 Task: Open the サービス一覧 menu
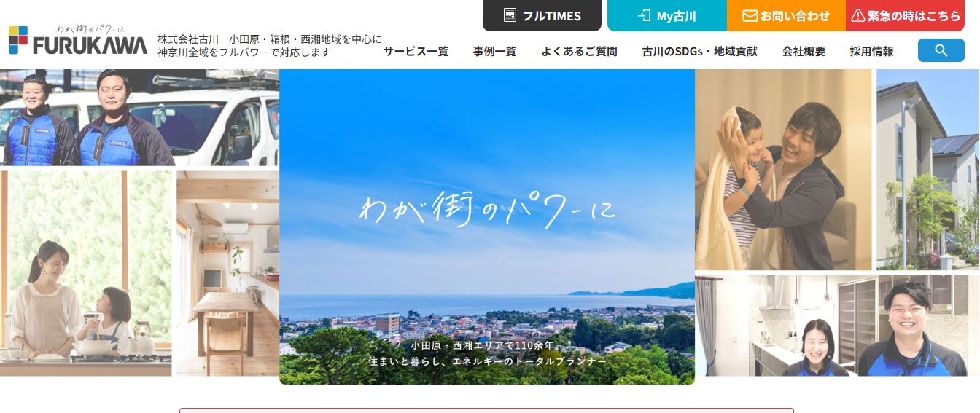416,51
